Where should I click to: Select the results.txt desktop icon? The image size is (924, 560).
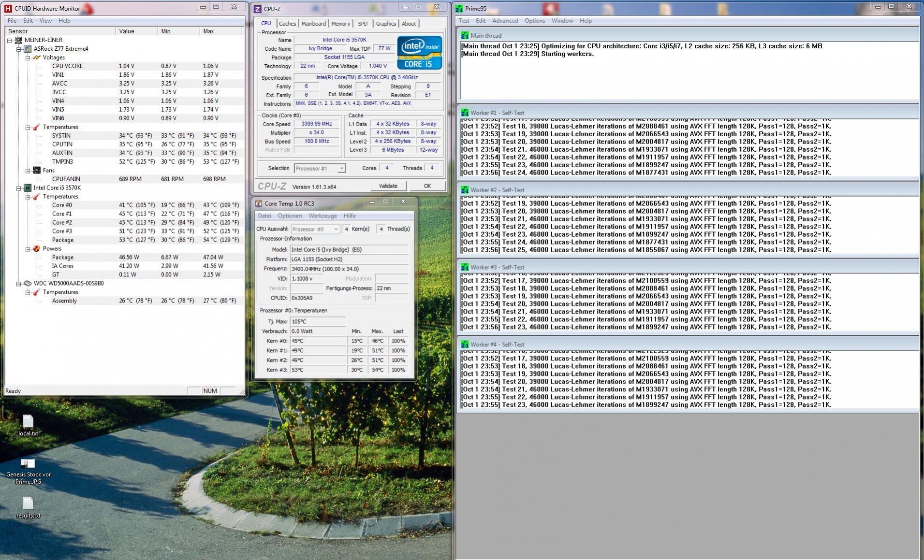click(x=28, y=508)
